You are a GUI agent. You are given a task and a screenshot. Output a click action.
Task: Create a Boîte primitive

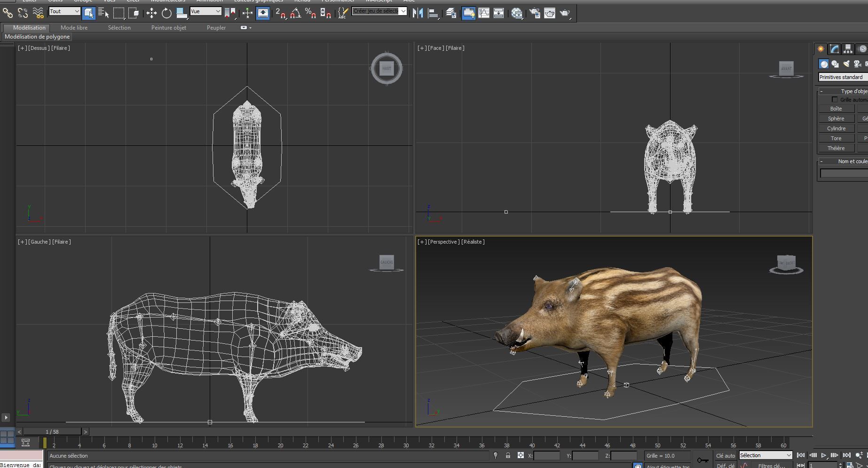(x=836, y=109)
